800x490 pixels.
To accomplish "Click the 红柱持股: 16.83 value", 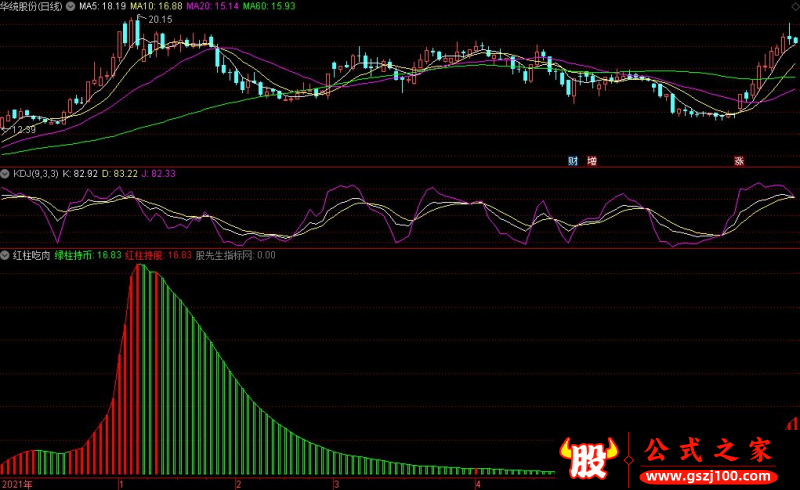I will [159, 255].
